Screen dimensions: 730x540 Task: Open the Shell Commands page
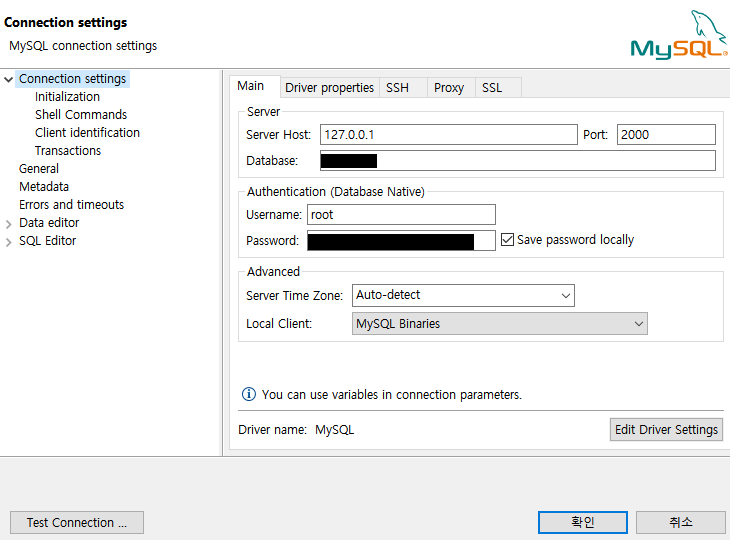tap(81, 115)
